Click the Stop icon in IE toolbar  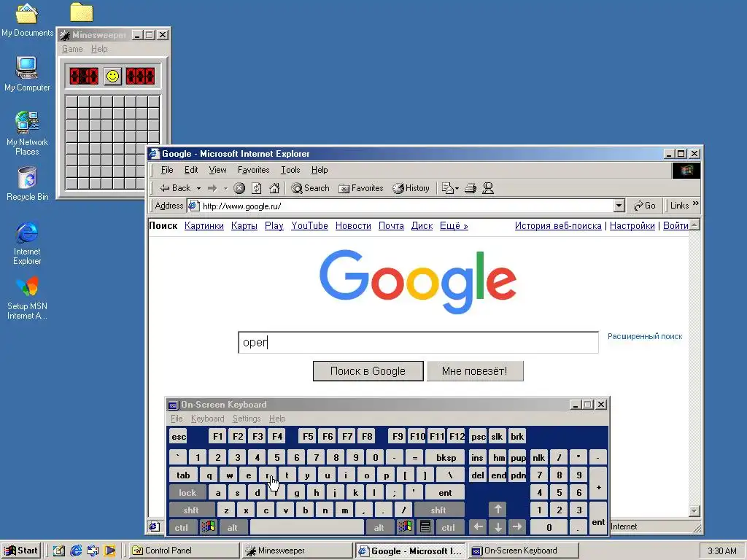[x=239, y=188]
